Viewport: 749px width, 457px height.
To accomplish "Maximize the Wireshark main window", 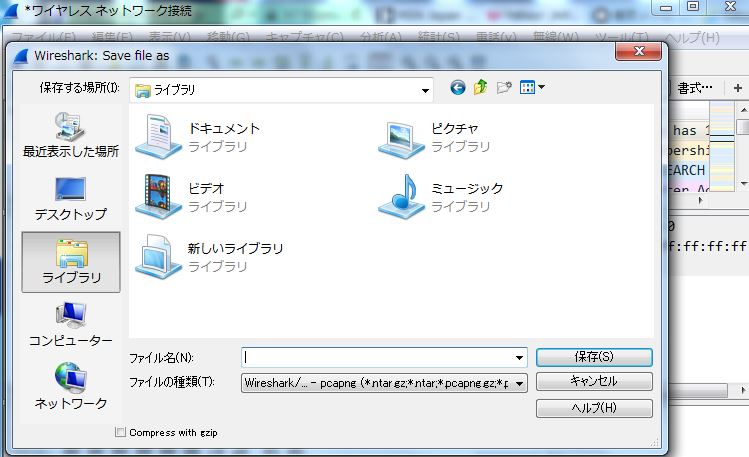I will [x=694, y=7].
